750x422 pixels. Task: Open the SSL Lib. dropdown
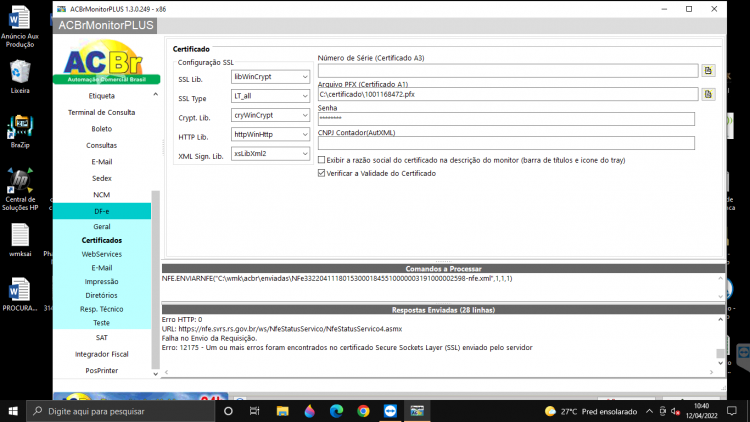coord(270,77)
